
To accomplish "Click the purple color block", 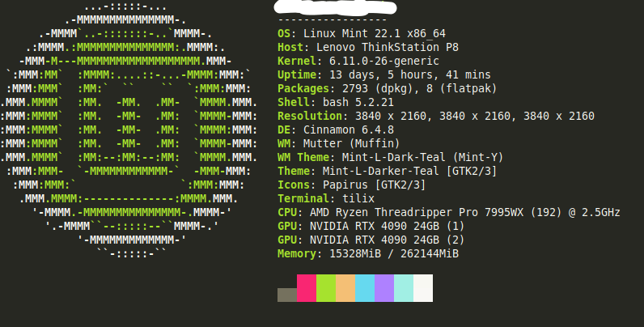I will click(384, 288).
